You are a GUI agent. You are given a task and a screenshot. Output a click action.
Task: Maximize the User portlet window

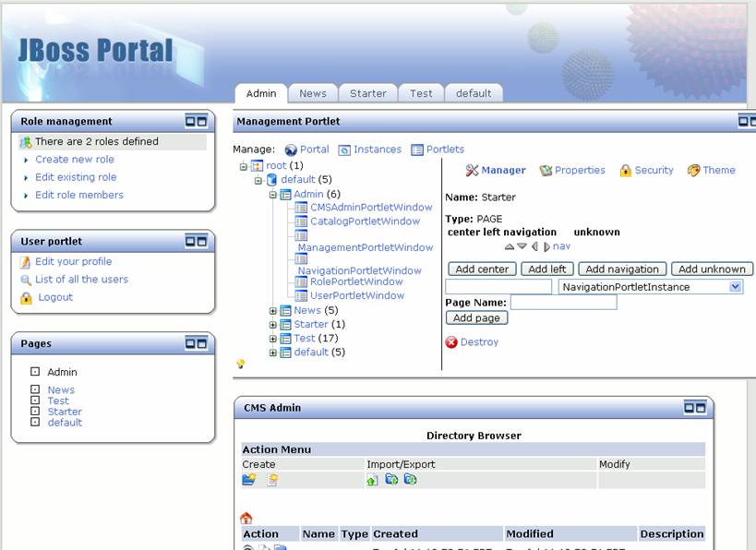(201, 241)
